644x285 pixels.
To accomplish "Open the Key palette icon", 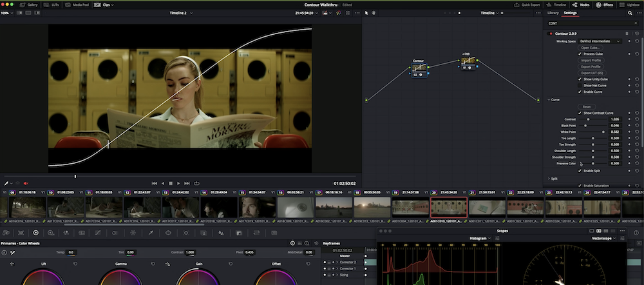I will pos(239,233).
